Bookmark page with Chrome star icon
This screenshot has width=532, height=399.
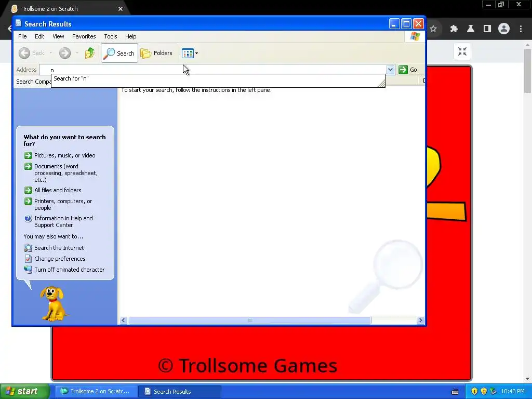433,29
